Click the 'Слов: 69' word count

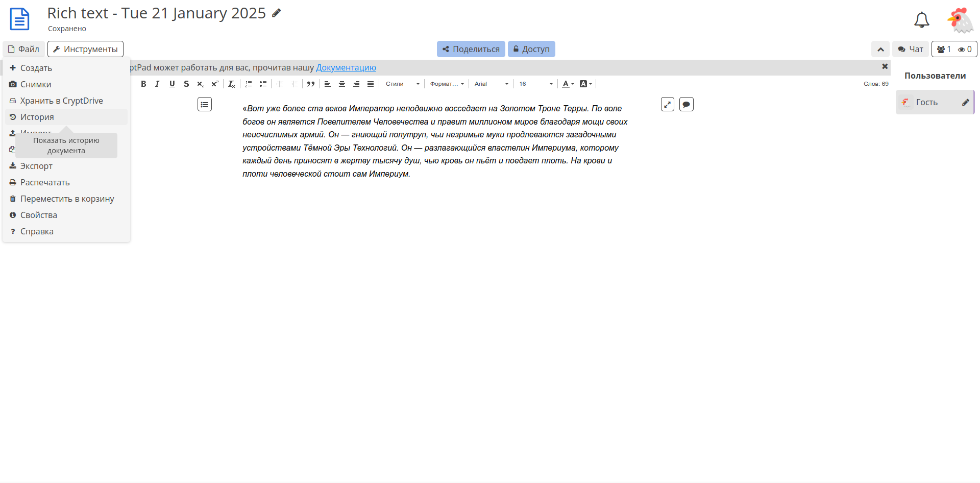[x=876, y=84]
